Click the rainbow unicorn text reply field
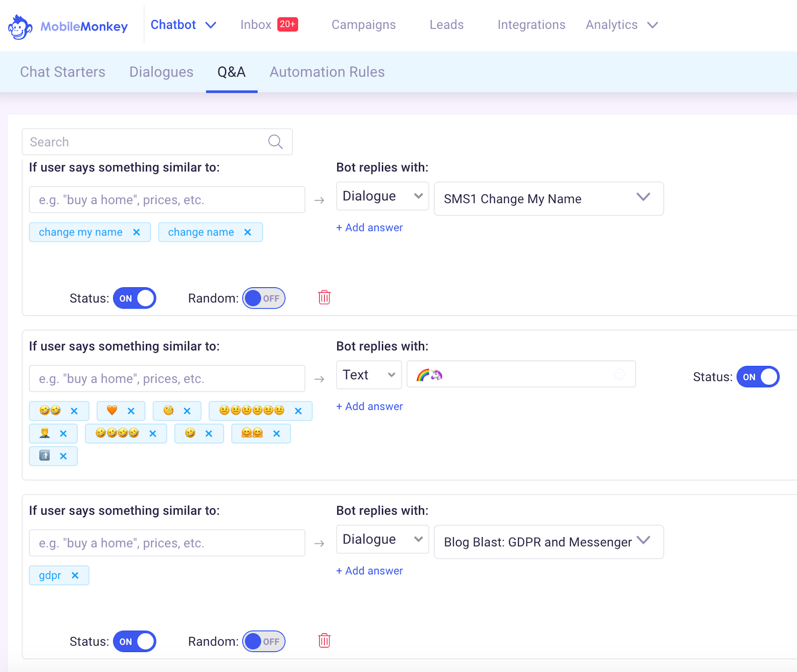 (521, 374)
